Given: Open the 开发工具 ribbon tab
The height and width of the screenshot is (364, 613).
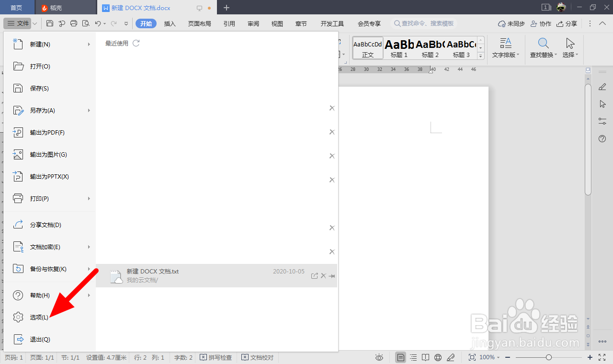Looking at the screenshot, I should pyautogui.click(x=332, y=23).
